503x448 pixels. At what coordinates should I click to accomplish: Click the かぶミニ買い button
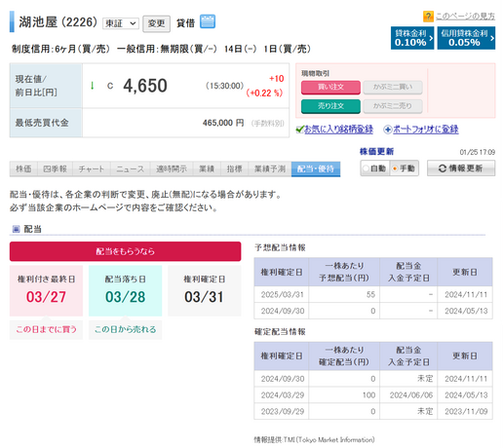pyautogui.click(x=393, y=87)
